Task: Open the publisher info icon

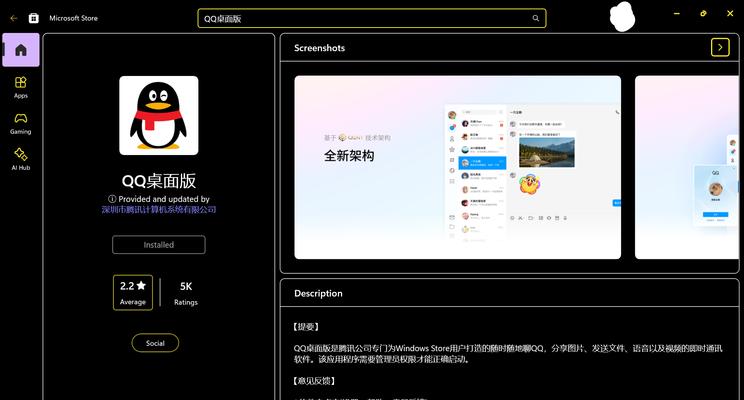Action: [112, 199]
